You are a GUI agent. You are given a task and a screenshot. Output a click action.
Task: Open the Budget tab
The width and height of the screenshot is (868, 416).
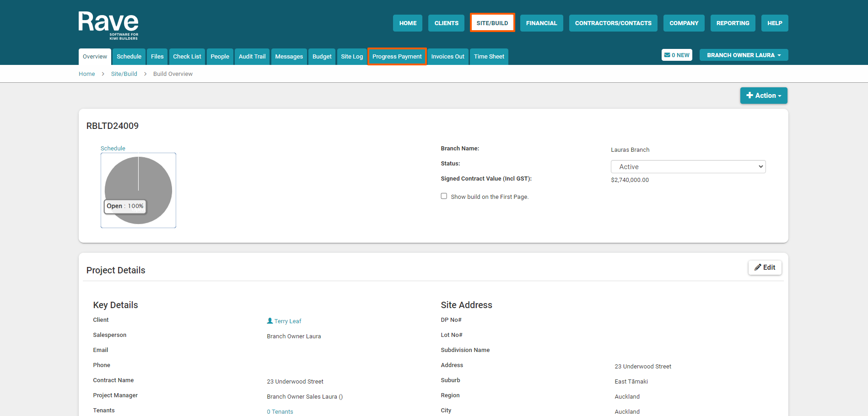322,57
